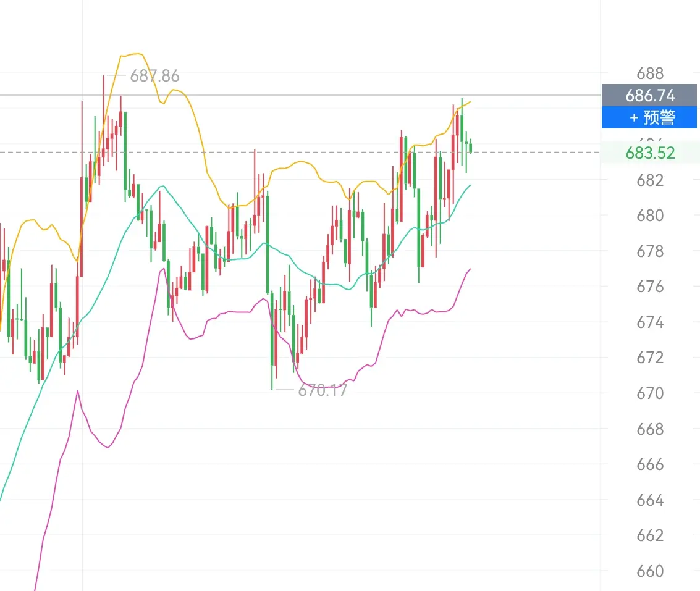Click the 680 price axis label
Screen dimensions: 700x591
[x=650, y=216]
